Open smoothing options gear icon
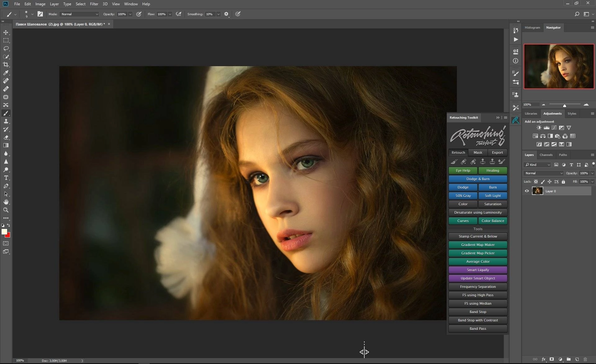This screenshot has height=364, width=596. pos(226,14)
